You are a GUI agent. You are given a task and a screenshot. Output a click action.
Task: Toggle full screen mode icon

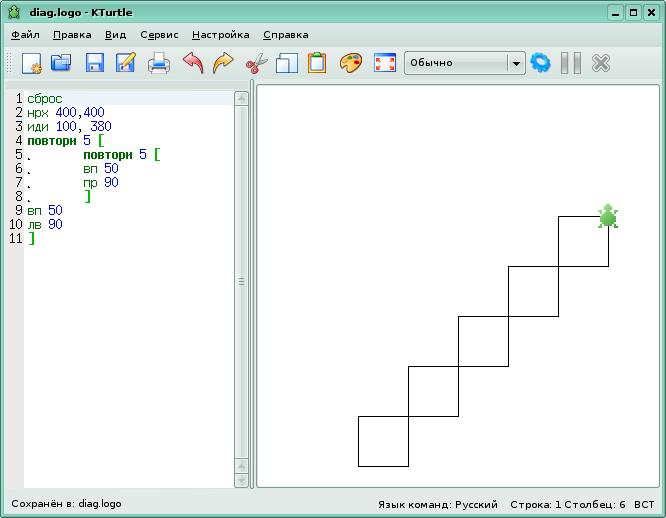[384, 63]
